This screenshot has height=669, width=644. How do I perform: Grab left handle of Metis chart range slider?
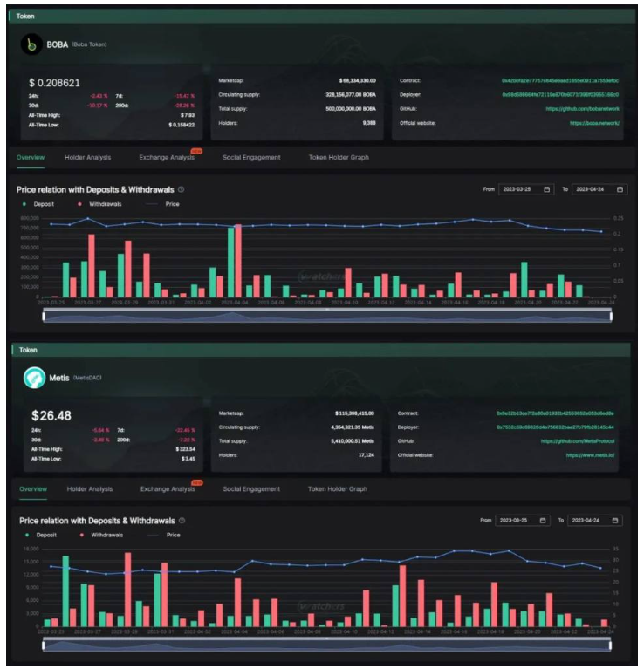[44, 645]
